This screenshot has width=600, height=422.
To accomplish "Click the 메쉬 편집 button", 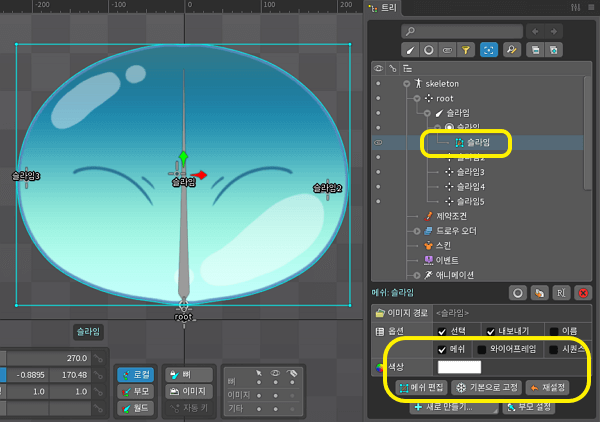I will pos(421,388).
